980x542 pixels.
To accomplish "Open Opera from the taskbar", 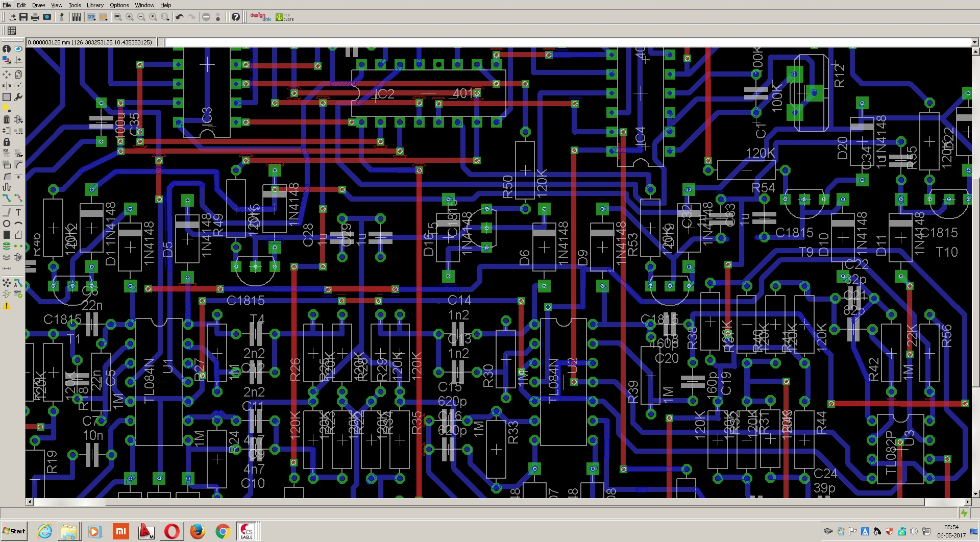I will pyautogui.click(x=171, y=531).
